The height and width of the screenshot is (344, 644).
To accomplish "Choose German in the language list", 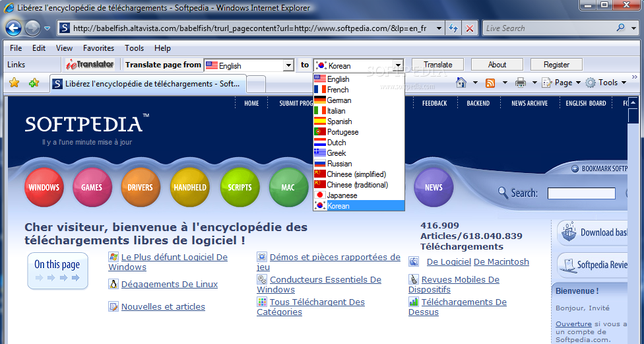I will [358, 100].
